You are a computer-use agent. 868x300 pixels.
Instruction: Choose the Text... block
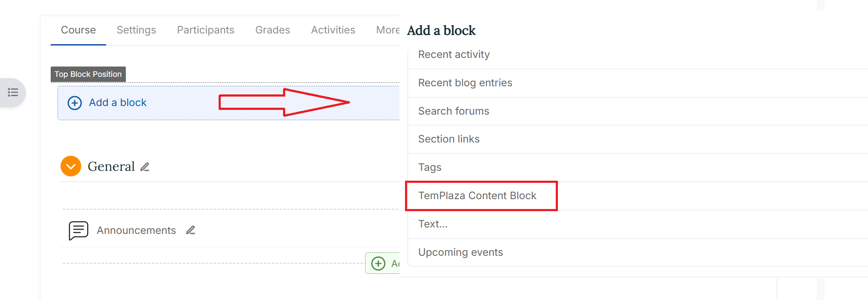coord(433,224)
